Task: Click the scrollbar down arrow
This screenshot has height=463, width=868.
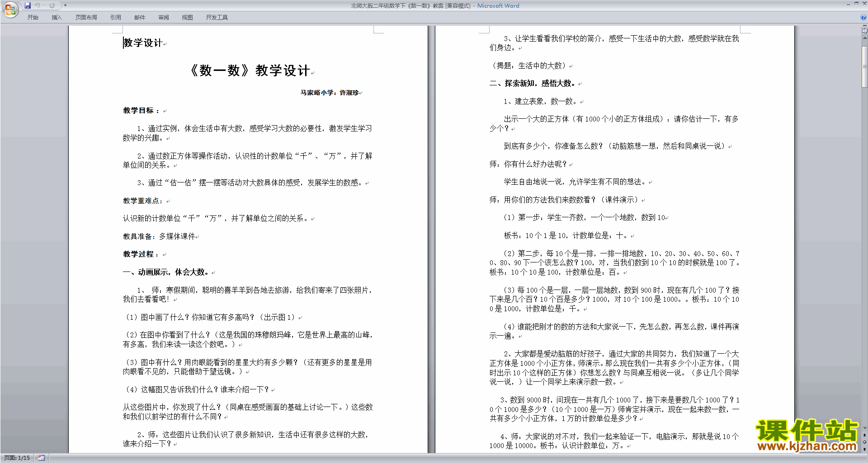Action: (865, 428)
